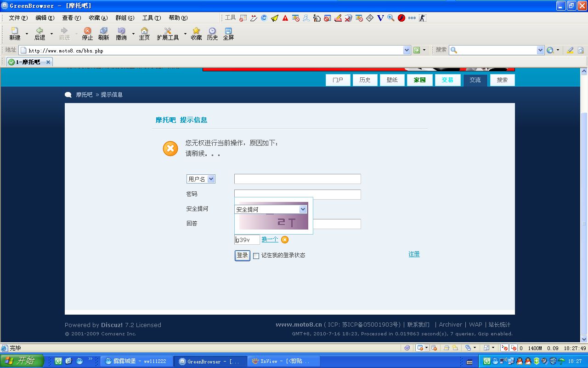Click the 停止 (Stop) toolbar icon
The width and height of the screenshot is (588, 368).
[87, 34]
